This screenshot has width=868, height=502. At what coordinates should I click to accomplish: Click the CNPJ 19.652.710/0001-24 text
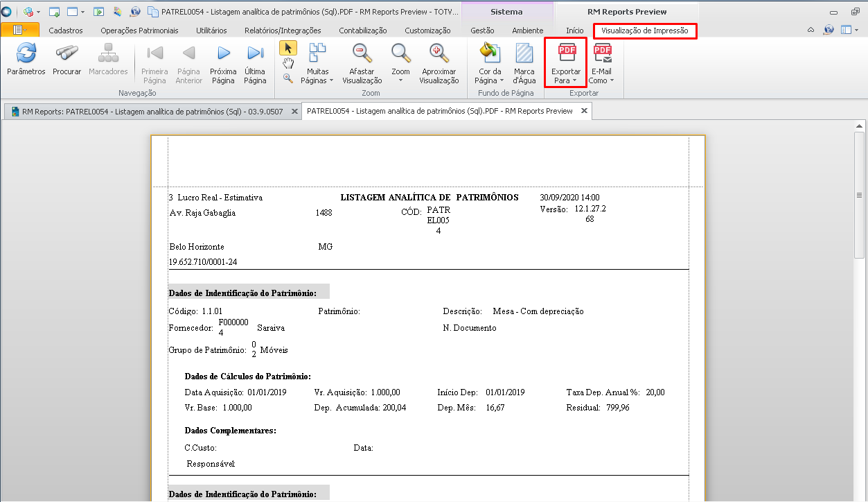pos(204,262)
